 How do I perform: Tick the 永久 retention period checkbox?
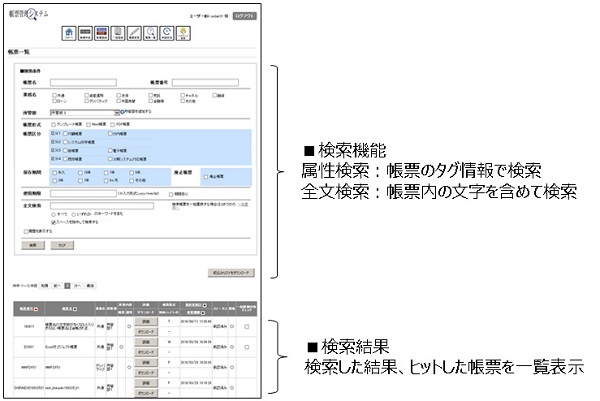pos(54,172)
